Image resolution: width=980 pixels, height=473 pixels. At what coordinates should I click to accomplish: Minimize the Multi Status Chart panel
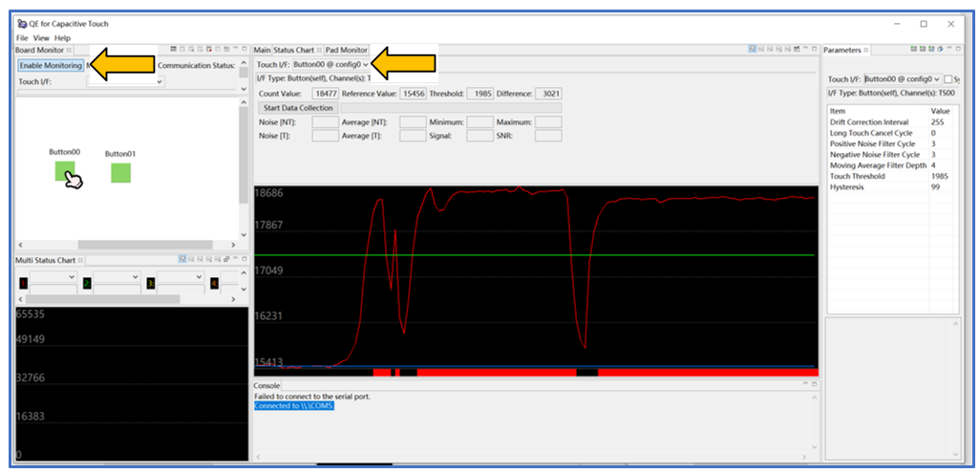click(234, 259)
